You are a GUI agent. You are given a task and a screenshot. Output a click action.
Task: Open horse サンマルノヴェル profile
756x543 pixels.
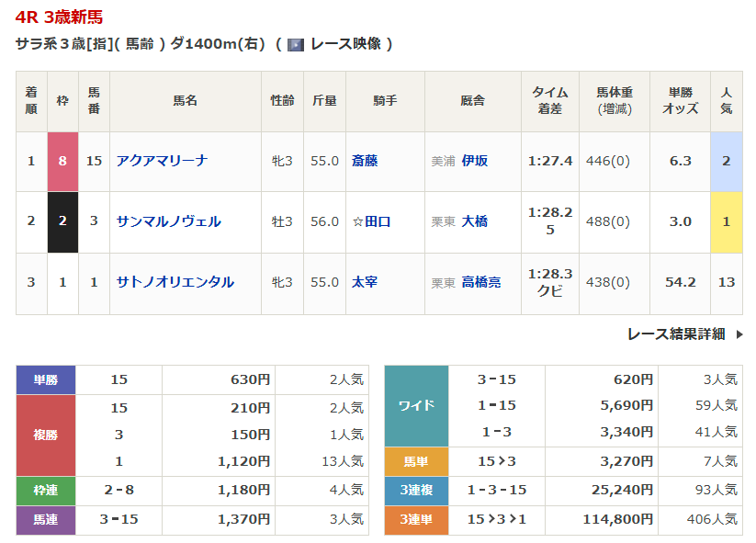click(168, 221)
